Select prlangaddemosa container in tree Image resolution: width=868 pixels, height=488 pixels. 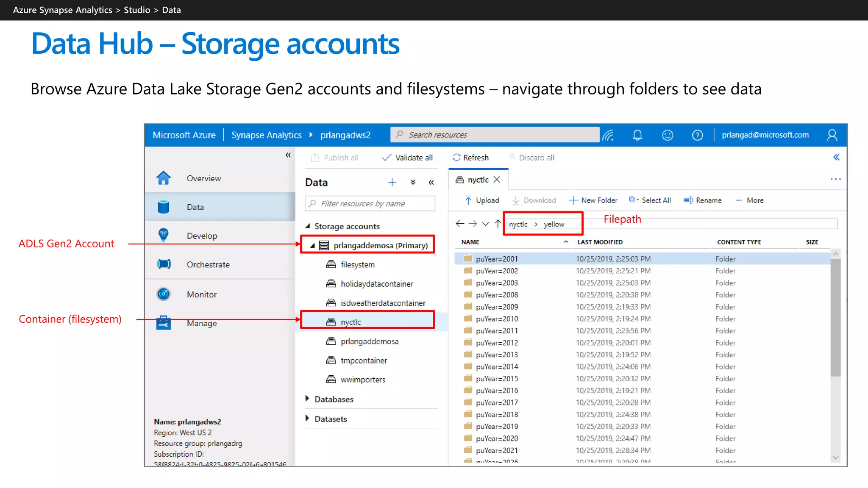pos(369,341)
